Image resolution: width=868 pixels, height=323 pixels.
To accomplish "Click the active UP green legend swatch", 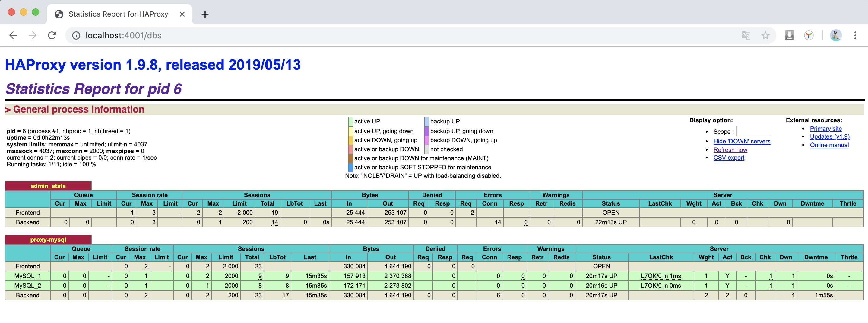I will pyautogui.click(x=350, y=121).
